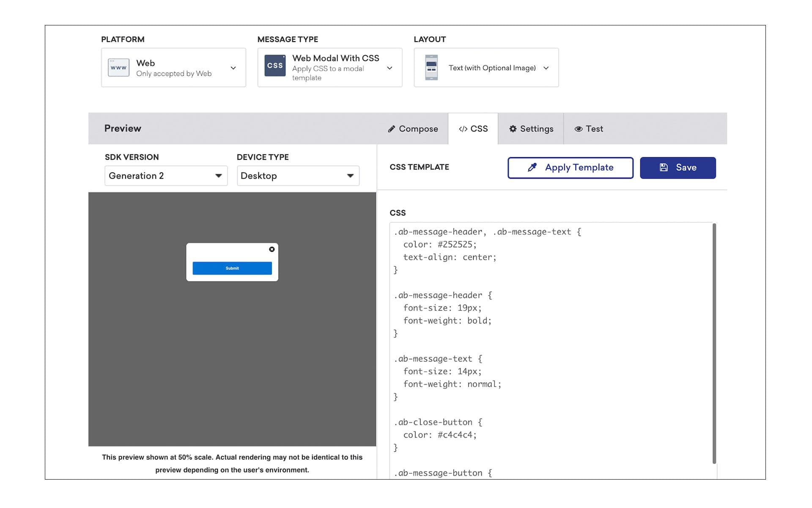Click the CSS message type icon
The width and height of the screenshot is (812, 508).
click(x=275, y=66)
